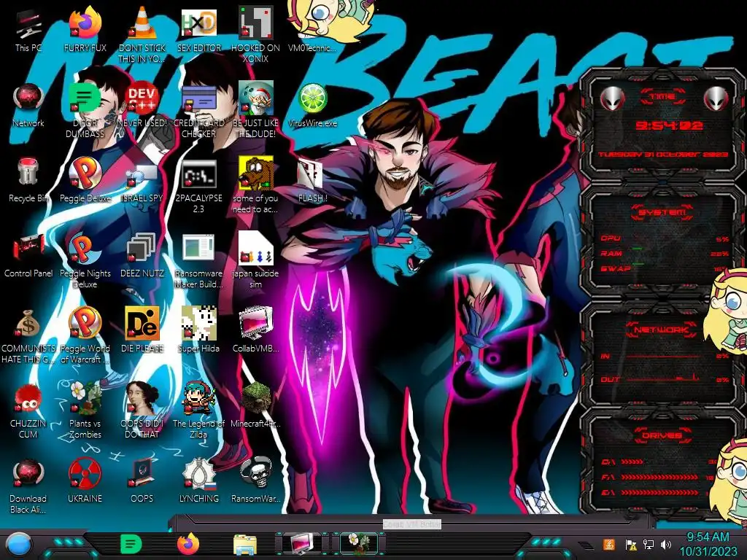Click the network tray icon

(648, 544)
